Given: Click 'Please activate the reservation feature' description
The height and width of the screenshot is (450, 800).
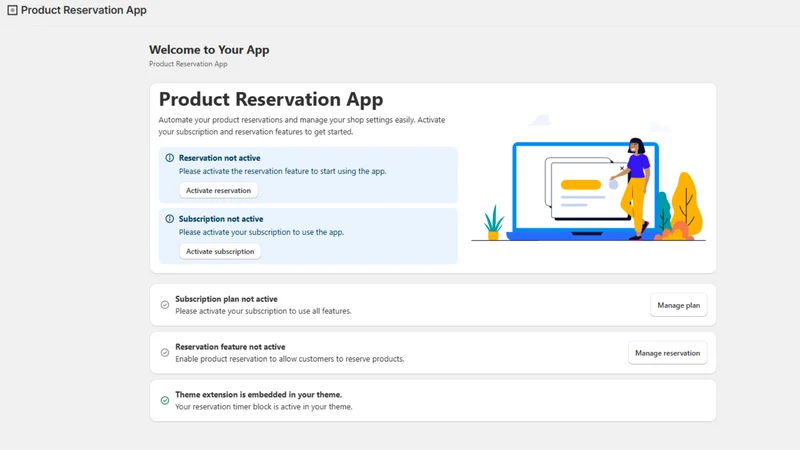Looking at the screenshot, I should 283,171.
